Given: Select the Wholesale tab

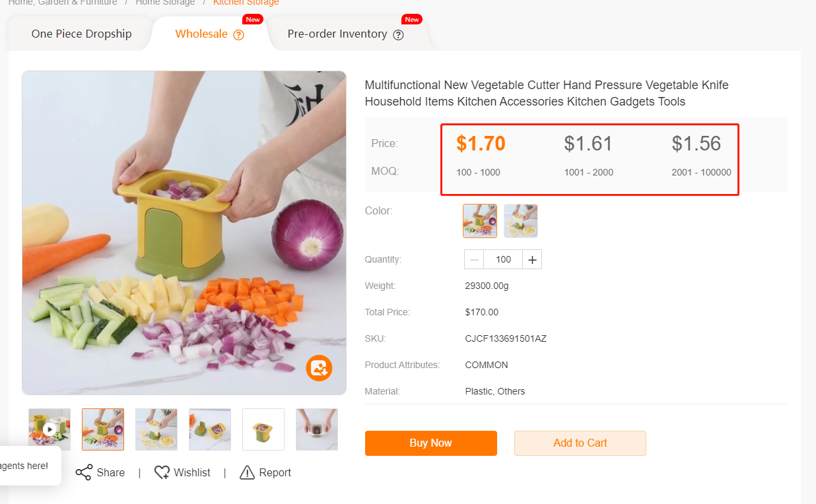Looking at the screenshot, I should [x=201, y=34].
